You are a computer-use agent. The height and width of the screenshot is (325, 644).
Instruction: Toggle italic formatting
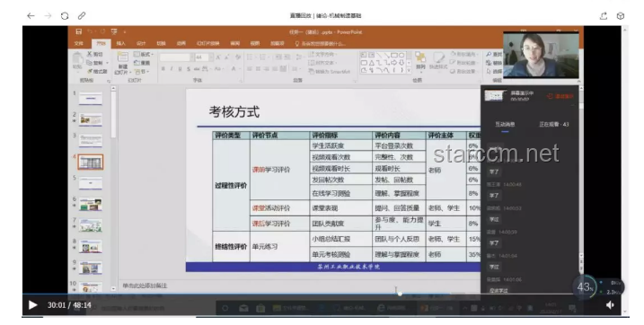pyautogui.click(x=172, y=69)
